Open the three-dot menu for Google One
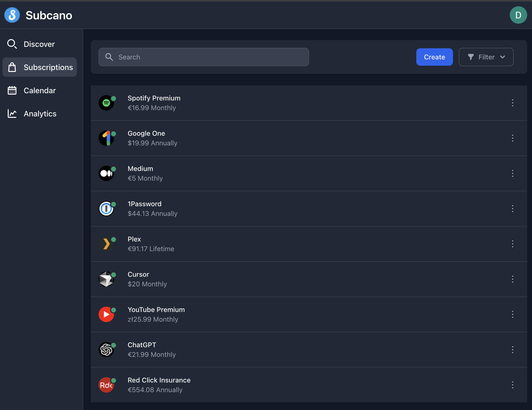 point(512,138)
